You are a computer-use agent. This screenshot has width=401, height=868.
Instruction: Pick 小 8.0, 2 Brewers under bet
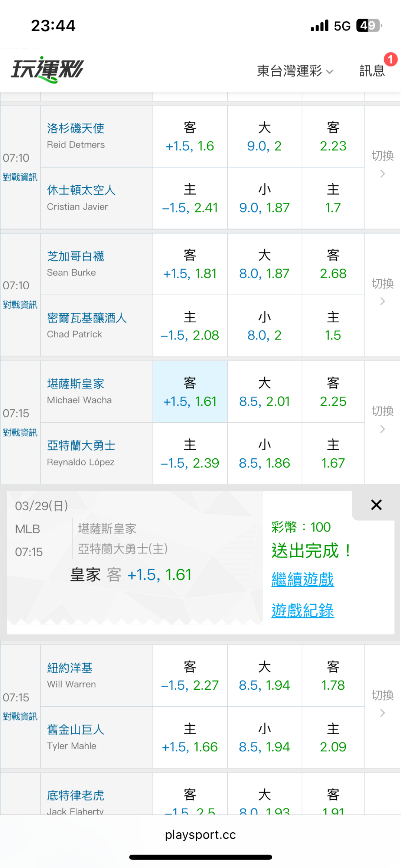click(264, 326)
